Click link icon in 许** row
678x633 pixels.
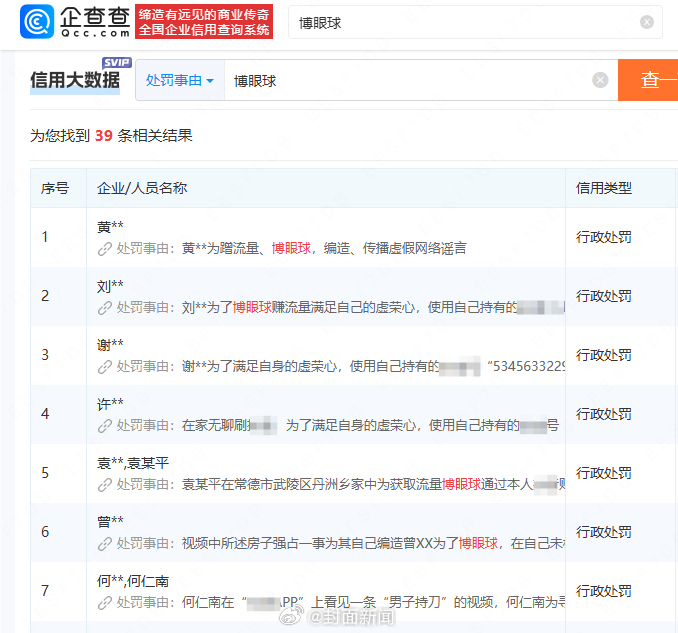(105, 426)
